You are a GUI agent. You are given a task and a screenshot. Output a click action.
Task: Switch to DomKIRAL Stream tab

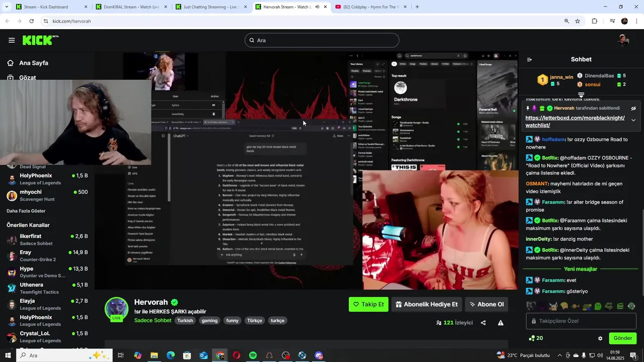pyautogui.click(x=132, y=7)
